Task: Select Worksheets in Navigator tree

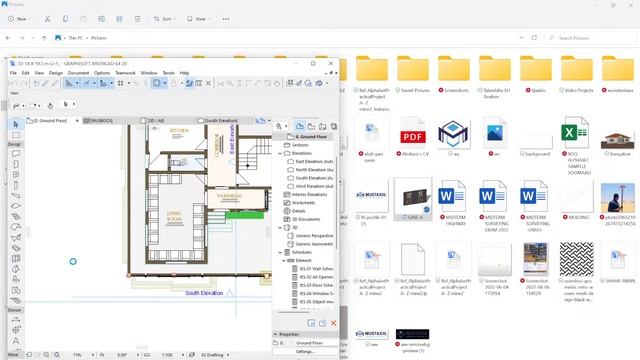Action: [x=303, y=202]
